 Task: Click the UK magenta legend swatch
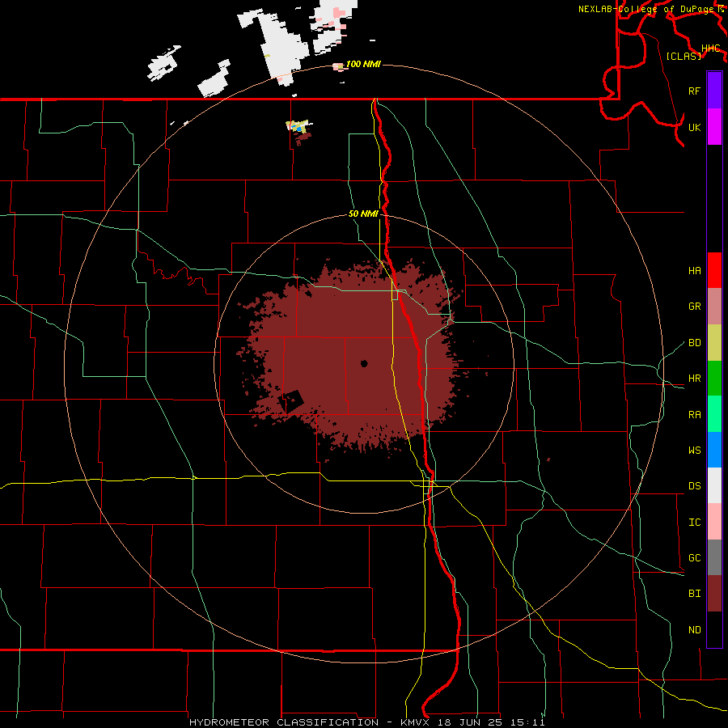tap(714, 127)
